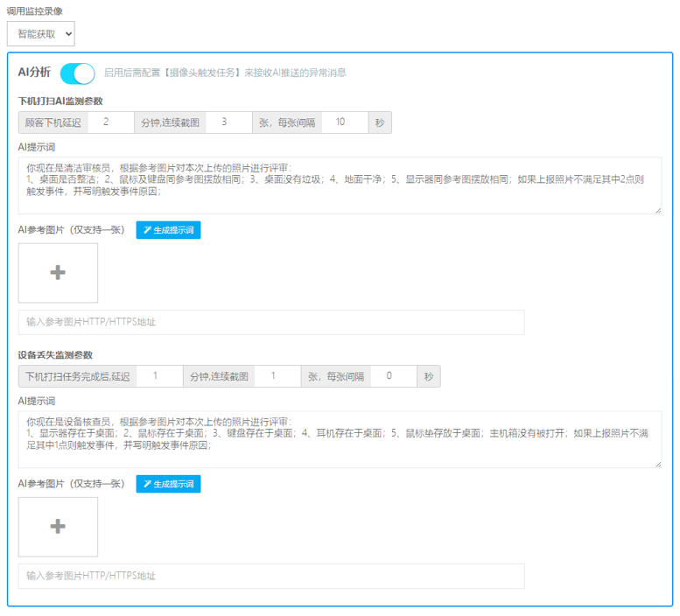
Task: Click the 设备核查员 AI prompt textarea
Action: [x=340, y=439]
